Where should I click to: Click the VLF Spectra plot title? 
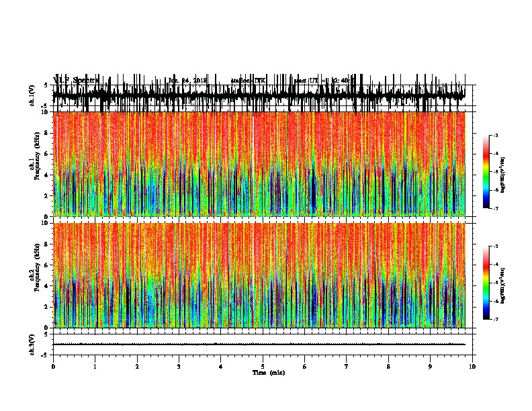click(x=76, y=80)
